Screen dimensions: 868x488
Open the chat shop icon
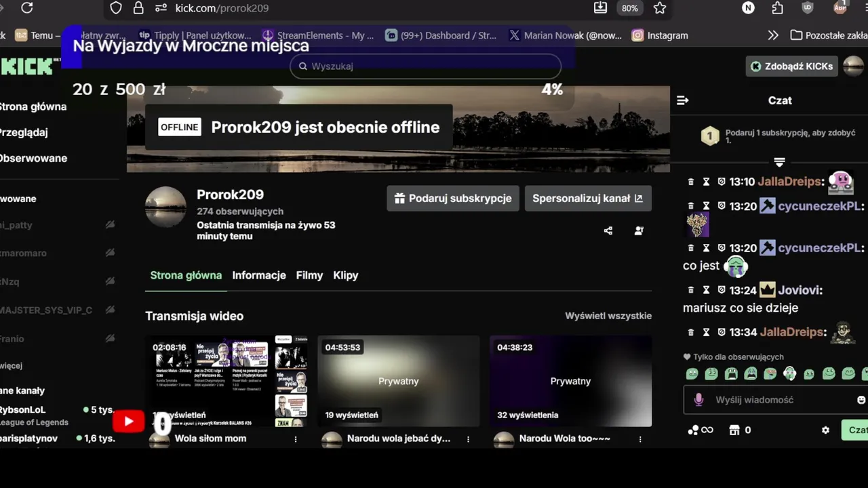click(733, 430)
